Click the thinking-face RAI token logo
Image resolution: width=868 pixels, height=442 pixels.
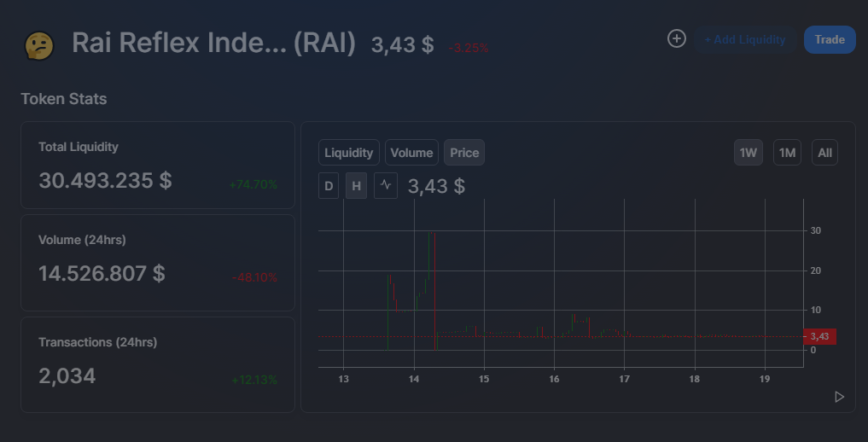[39, 45]
